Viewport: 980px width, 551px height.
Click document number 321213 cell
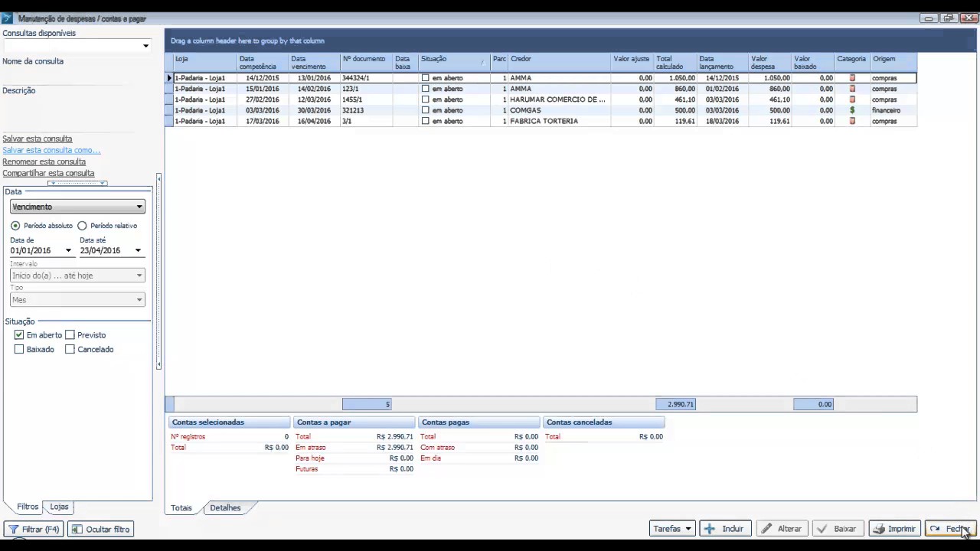366,110
